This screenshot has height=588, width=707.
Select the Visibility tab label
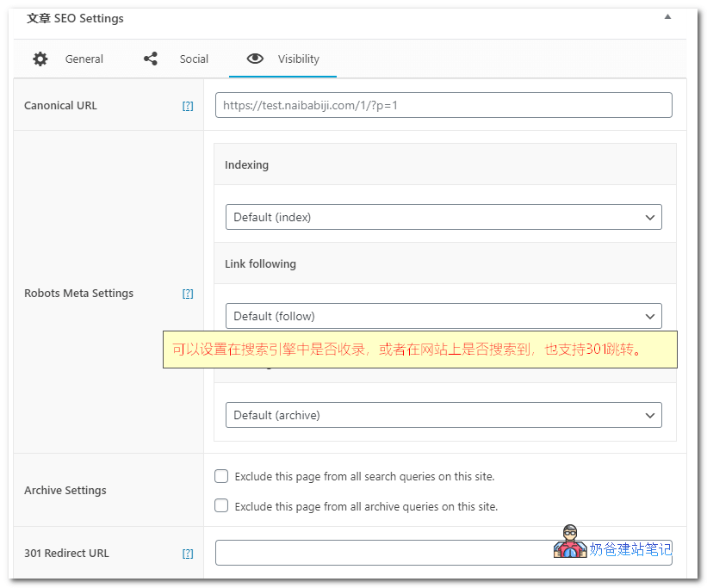(x=299, y=59)
